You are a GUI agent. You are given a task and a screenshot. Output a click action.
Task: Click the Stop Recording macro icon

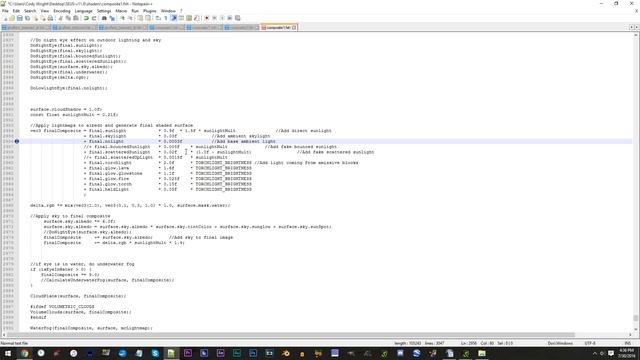215,18
